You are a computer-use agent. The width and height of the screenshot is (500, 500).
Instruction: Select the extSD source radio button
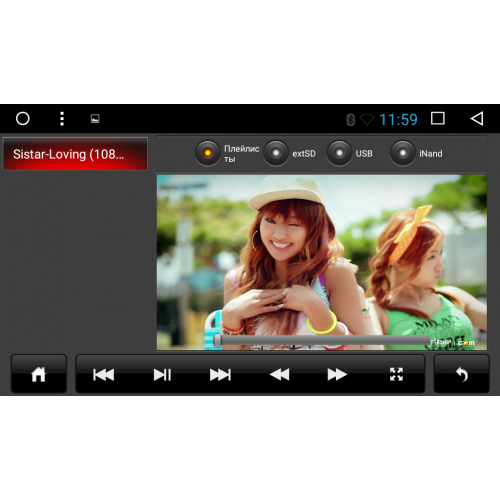276,153
